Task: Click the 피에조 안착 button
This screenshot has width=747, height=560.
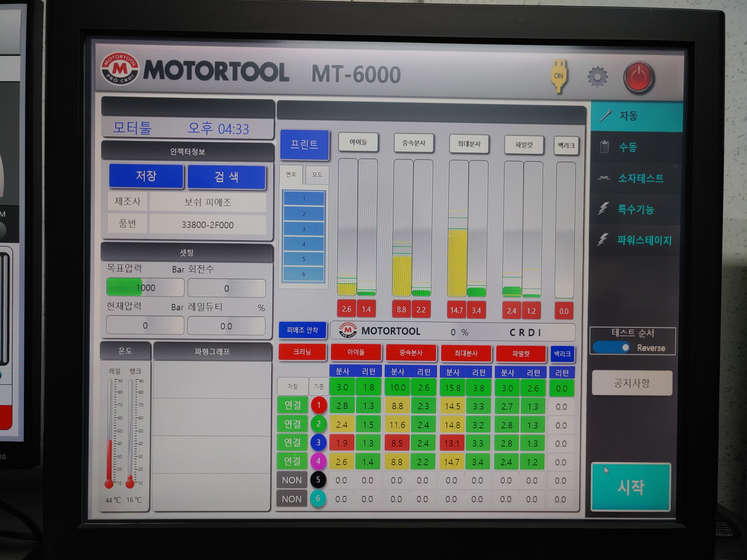Action: tap(302, 330)
